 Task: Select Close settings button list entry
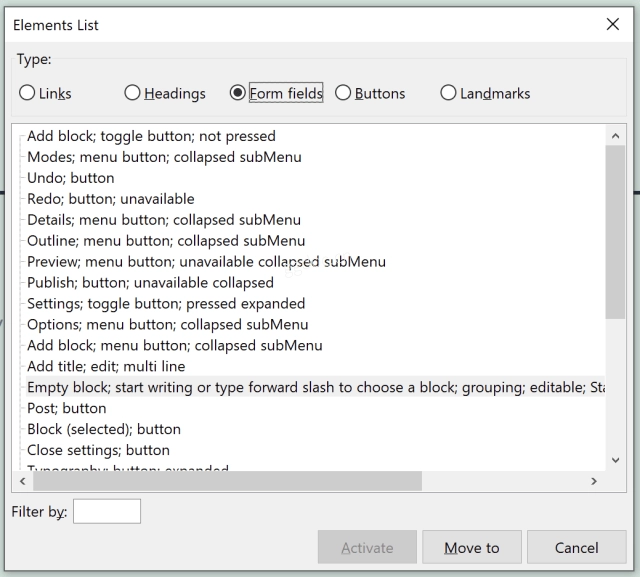pyautogui.click(x=98, y=450)
